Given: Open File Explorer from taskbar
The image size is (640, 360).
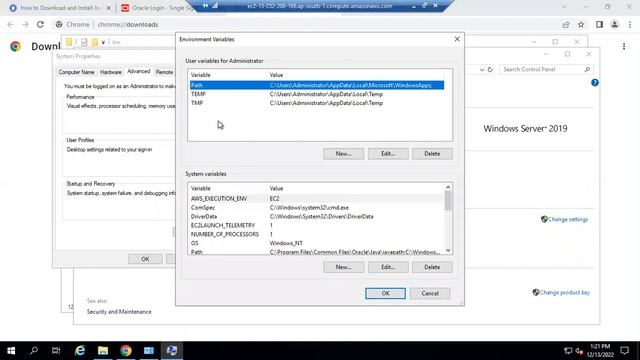Looking at the screenshot, I should click(103, 351).
